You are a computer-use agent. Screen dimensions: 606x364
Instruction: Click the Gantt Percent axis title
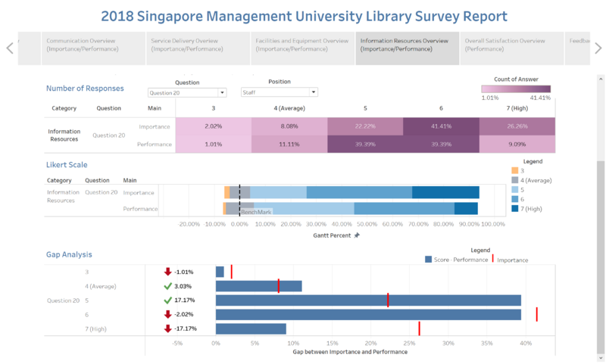332,235
